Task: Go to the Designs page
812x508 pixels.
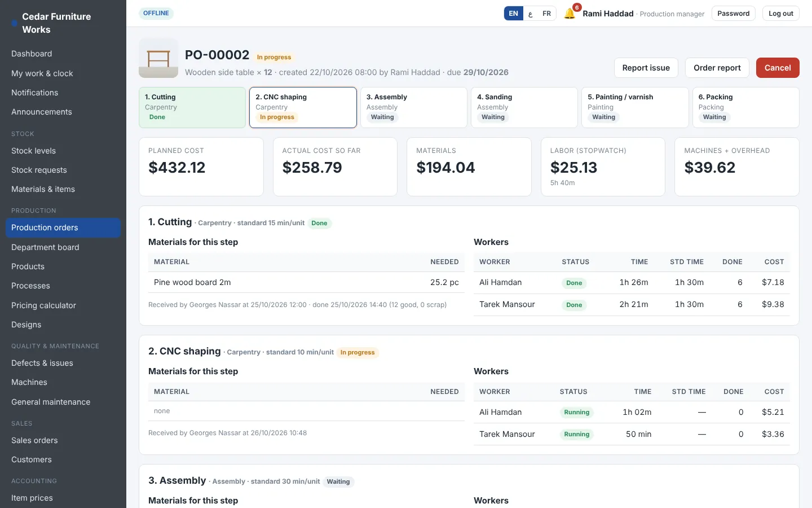Action: point(63,325)
